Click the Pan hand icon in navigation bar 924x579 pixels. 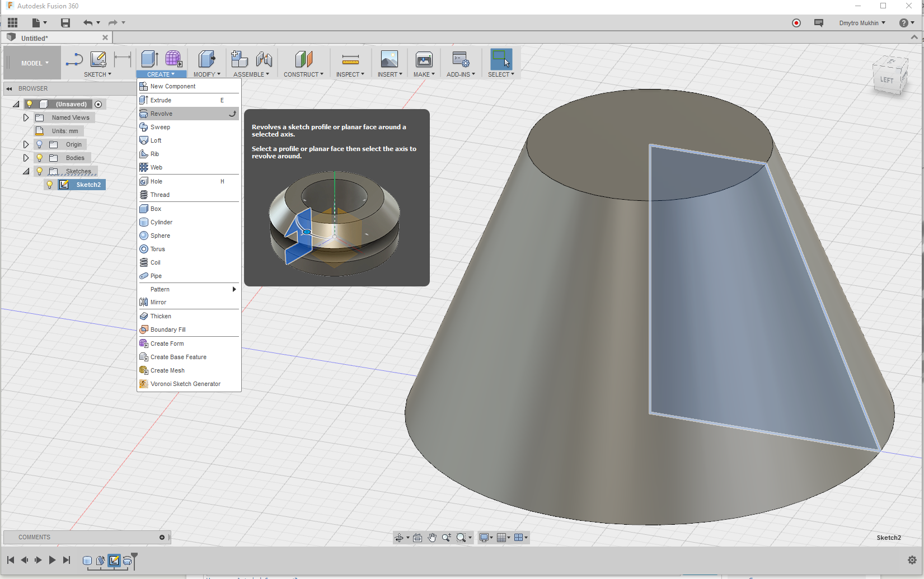click(432, 538)
